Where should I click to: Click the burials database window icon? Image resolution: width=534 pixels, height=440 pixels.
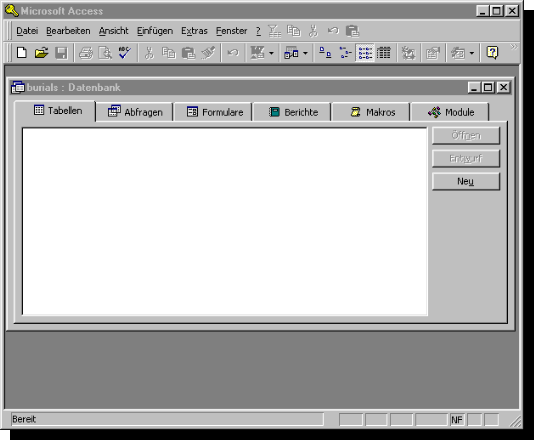pos(18,88)
